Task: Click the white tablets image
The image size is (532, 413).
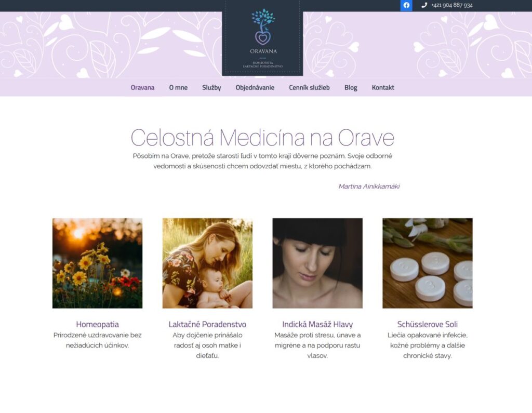Action: 427,263
